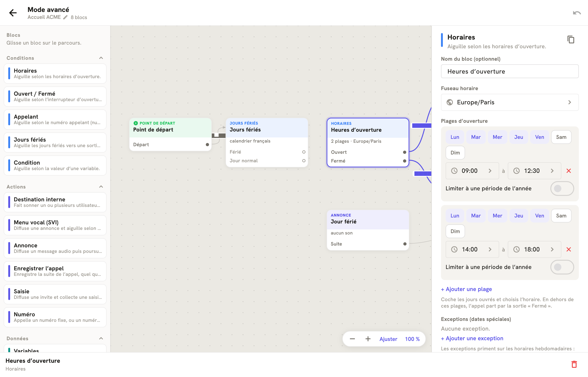Click the duplicate block icon

pos(571,40)
